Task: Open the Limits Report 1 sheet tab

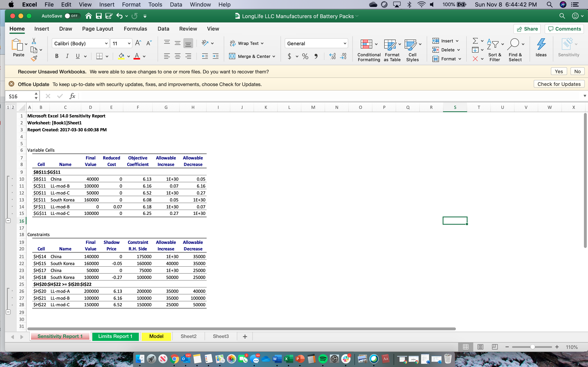Action: [115, 336]
